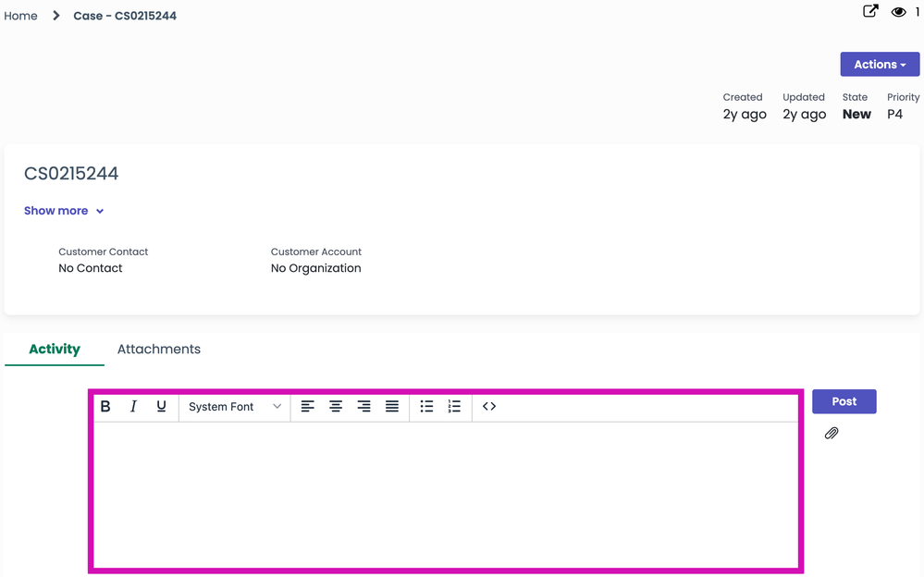
Task: Toggle underline text formatting
Action: [161, 407]
